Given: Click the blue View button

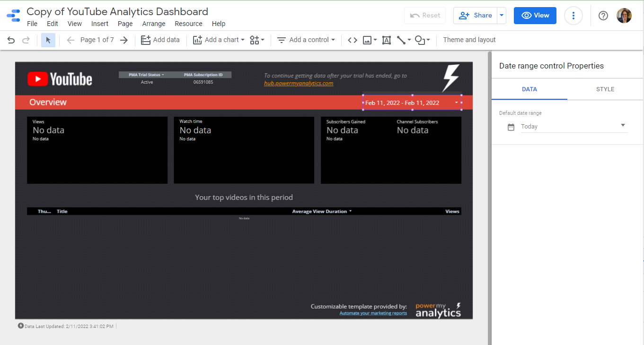Looking at the screenshot, I should 535,16.
